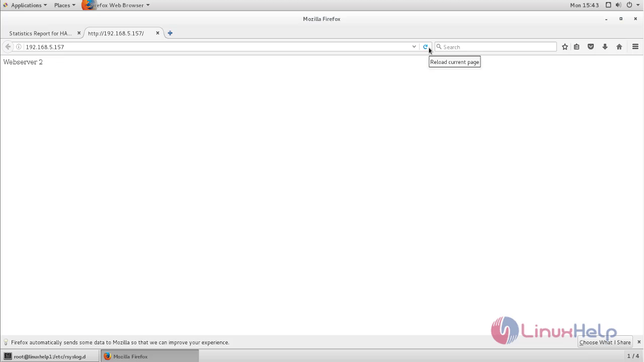The height and width of the screenshot is (362, 644).
Task: Switch to Statistics Report for HA tab
Action: tap(40, 33)
